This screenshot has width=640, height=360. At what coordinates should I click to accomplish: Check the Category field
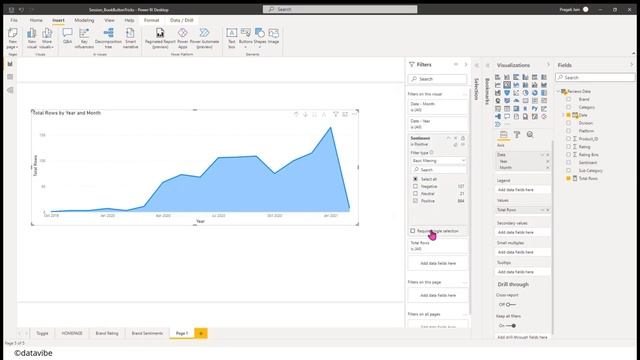(568, 107)
